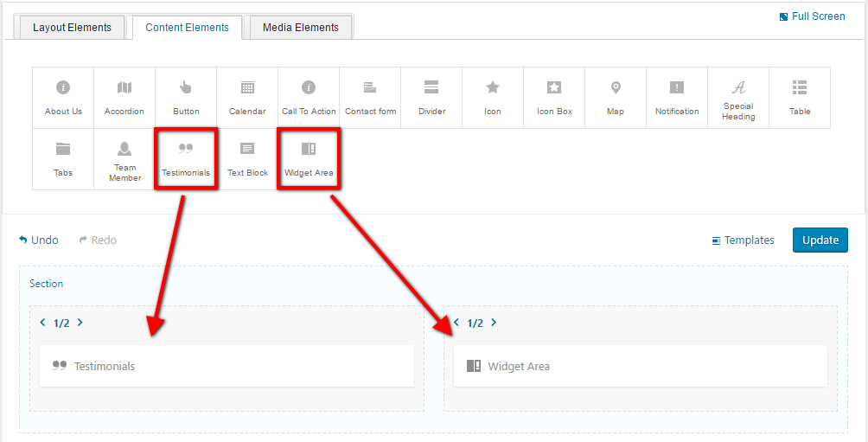The height and width of the screenshot is (442, 868).
Task: Choose the Table element icon
Action: 800,97
